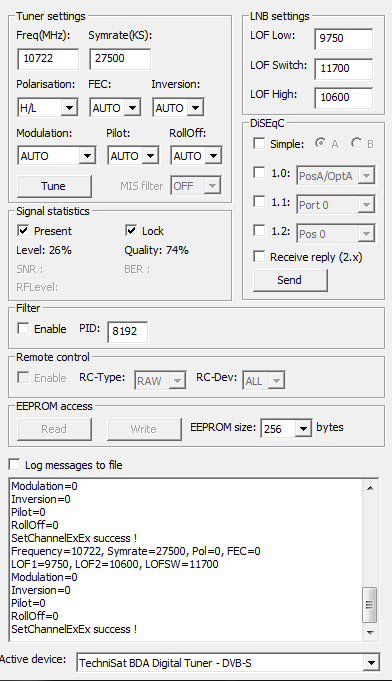The width and height of the screenshot is (392, 681).
Task: Enable the PID Filter checkbox
Action: [x=23, y=329]
